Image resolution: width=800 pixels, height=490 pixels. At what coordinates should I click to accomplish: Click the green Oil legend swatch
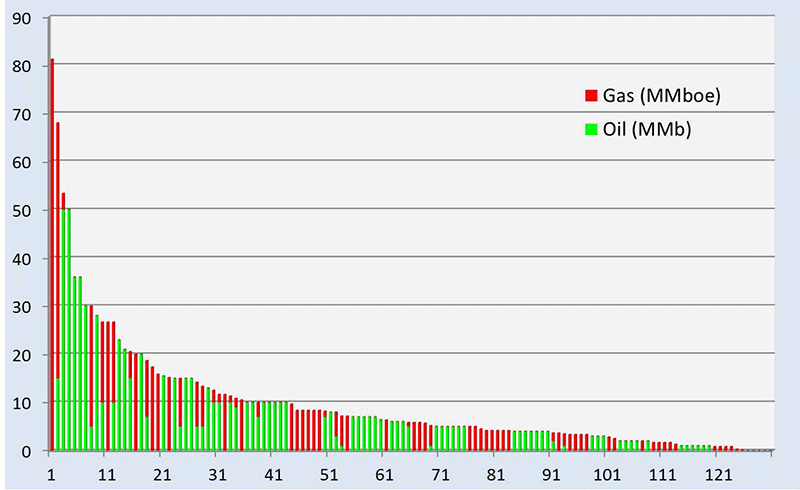pyautogui.click(x=591, y=129)
